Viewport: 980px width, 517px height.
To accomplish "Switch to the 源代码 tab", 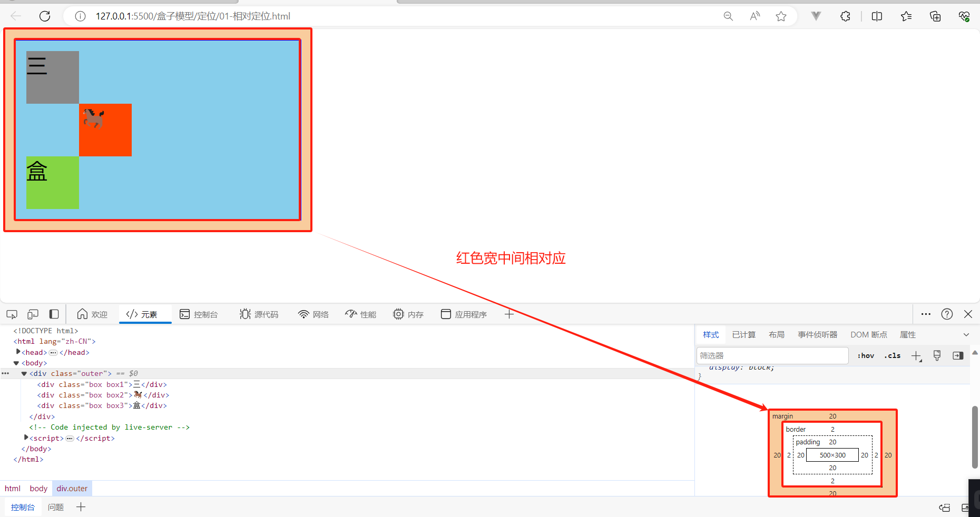I will pyautogui.click(x=259, y=314).
